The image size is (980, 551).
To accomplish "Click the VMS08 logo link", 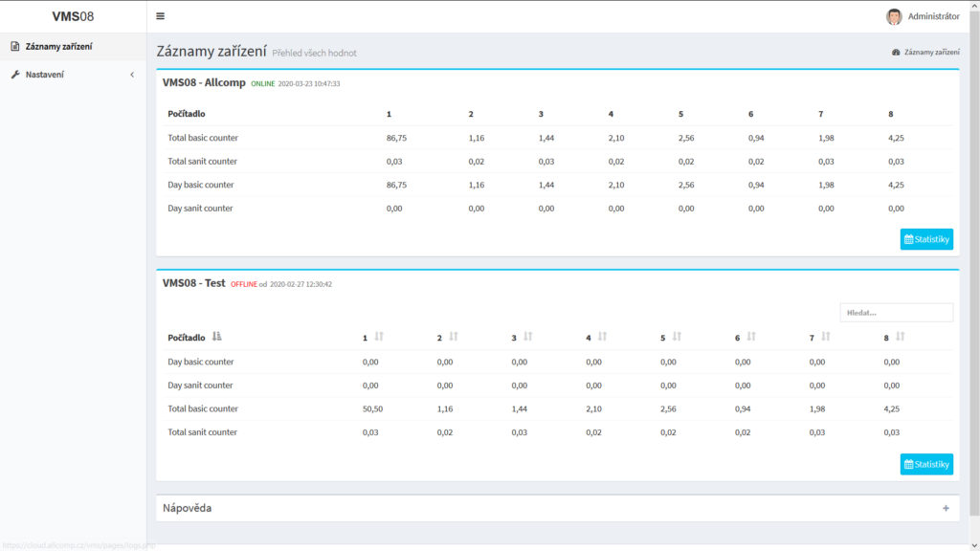I will pos(73,16).
